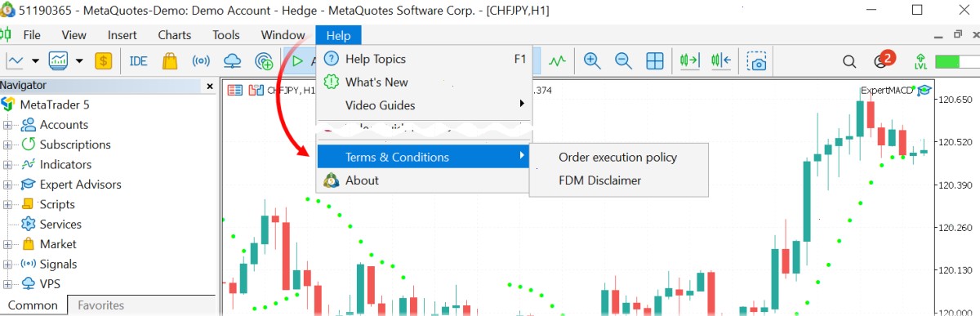Switch to the Common tab
The width and height of the screenshot is (980, 316).
tap(33, 305)
